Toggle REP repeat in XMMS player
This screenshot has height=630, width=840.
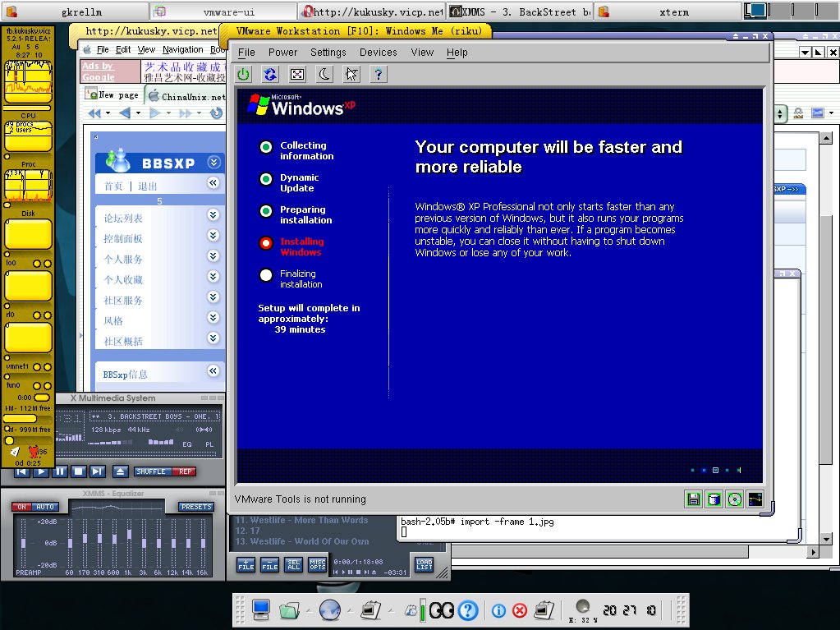pyautogui.click(x=185, y=471)
